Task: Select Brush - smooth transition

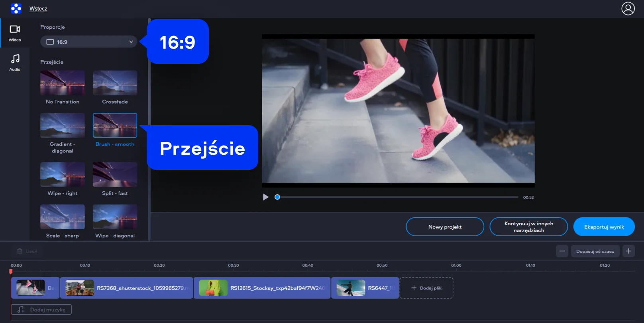Action: pyautogui.click(x=115, y=125)
